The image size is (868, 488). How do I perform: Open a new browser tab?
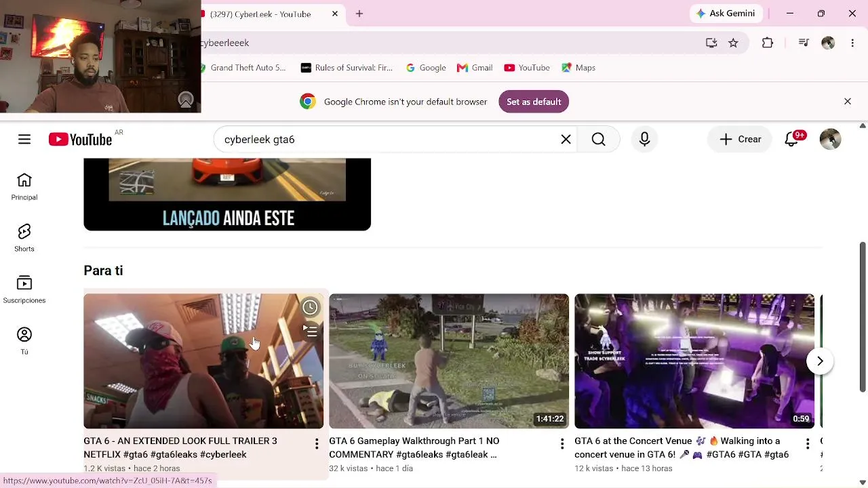click(359, 14)
